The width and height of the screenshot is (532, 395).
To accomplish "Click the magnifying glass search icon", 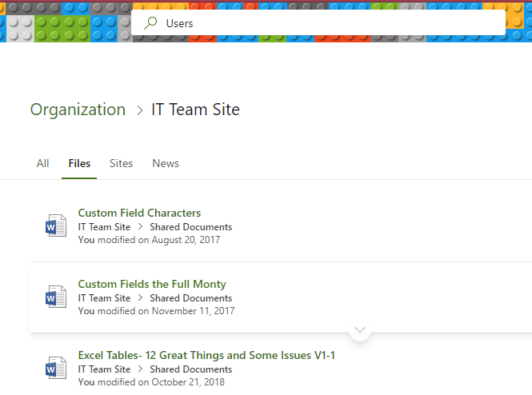I will tap(150, 23).
